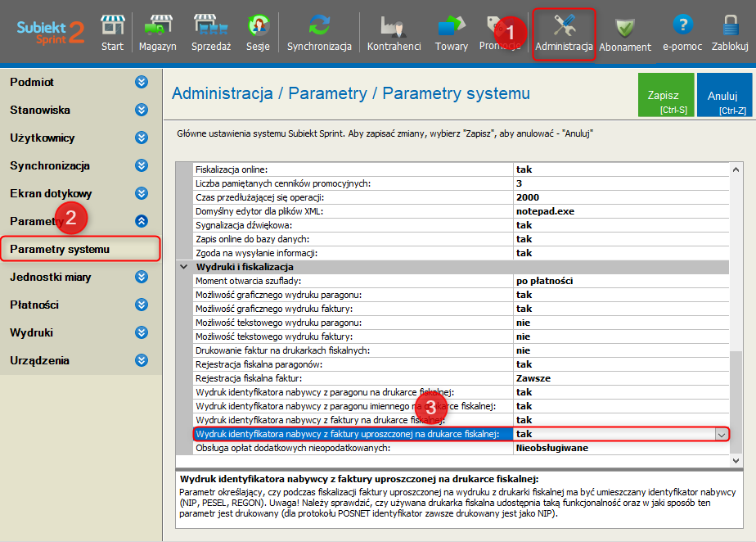Select Jednostki miary in the sidebar
The image size is (756, 542).
click(x=51, y=277)
